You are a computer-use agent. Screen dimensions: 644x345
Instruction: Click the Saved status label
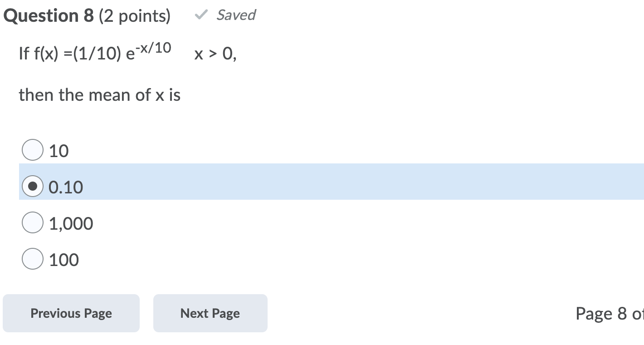click(236, 15)
